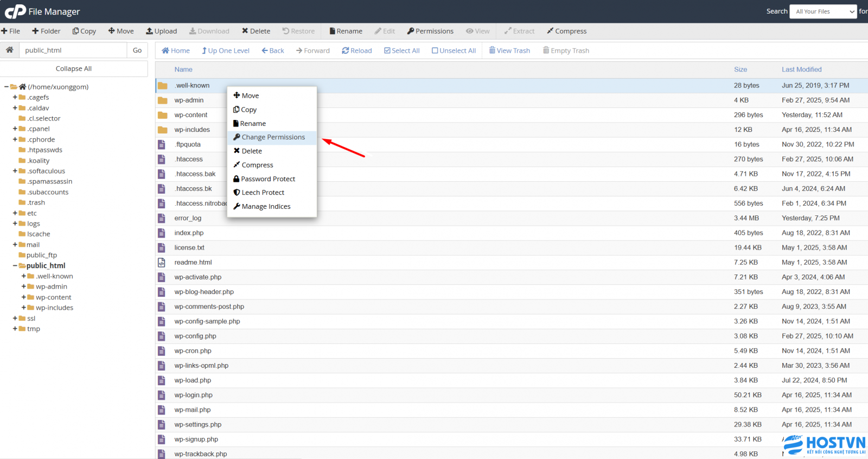Choose Change Permissions in context menu

272,137
